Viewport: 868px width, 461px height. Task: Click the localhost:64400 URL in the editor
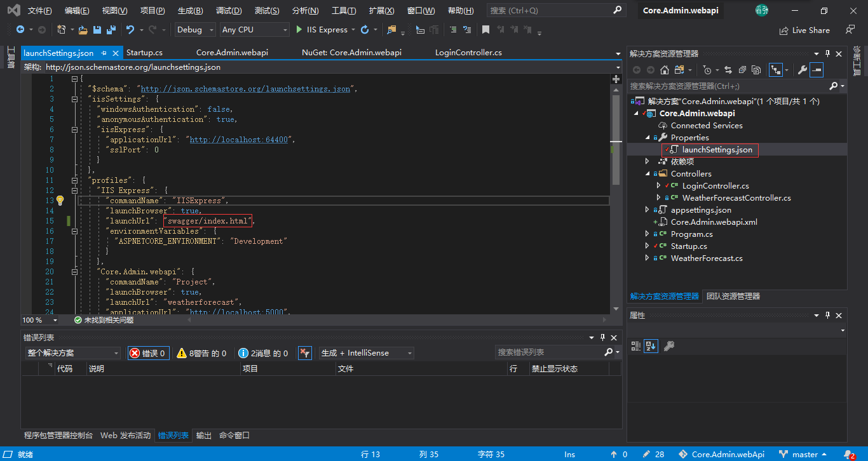tap(239, 140)
